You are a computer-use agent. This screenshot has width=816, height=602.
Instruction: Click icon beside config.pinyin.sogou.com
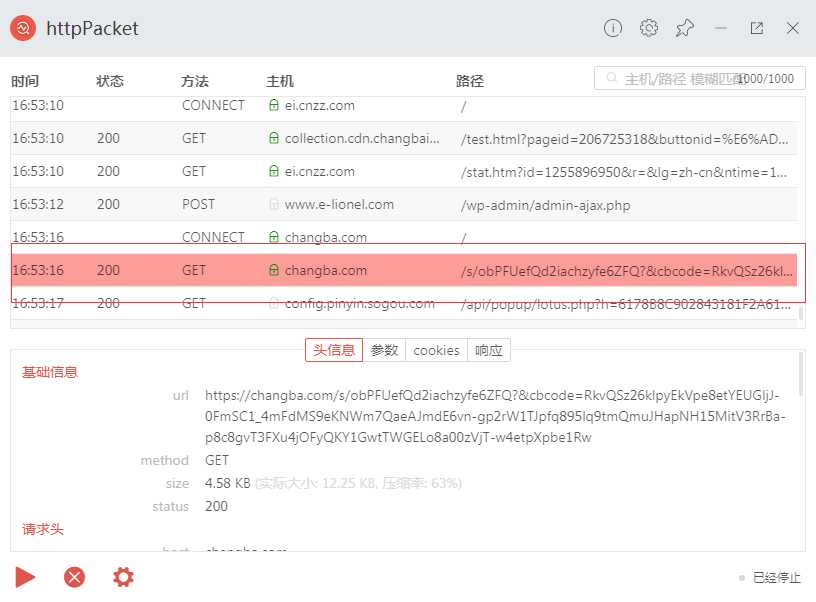274,303
